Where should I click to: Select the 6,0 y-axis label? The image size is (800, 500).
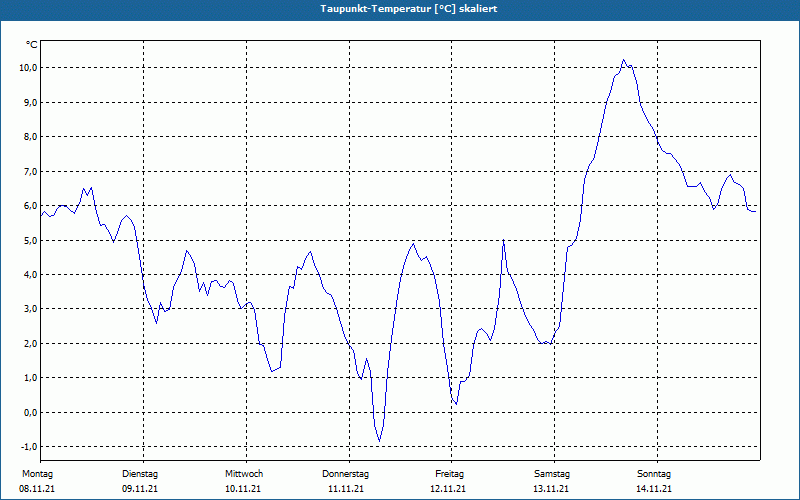pyautogui.click(x=30, y=206)
